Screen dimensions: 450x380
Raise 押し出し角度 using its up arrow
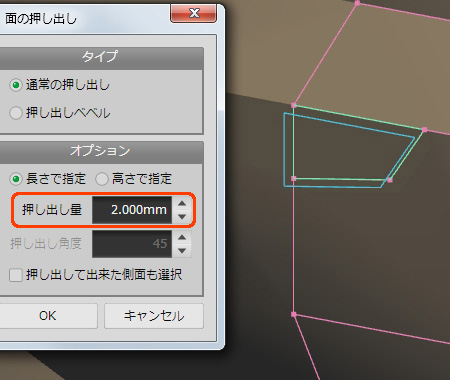click(182, 237)
